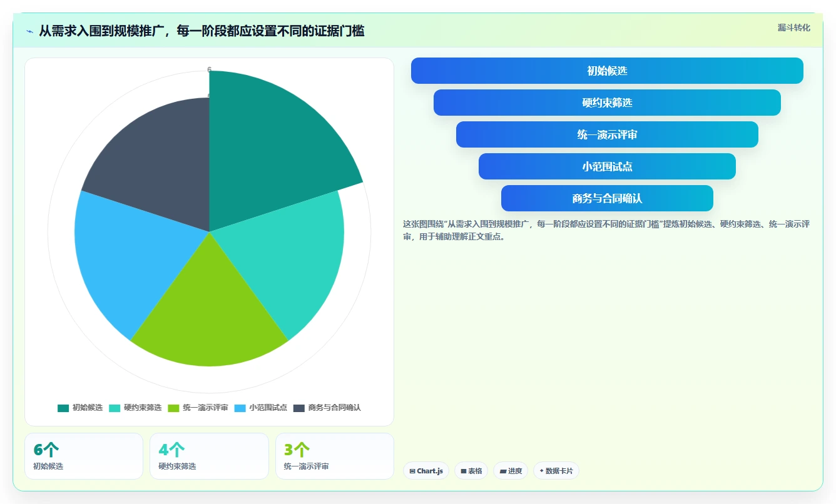Image resolution: width=836 pixels, height=504 pixels.
Task: Select the Chart.js tag chip
Action: click(x=426, y=471)
